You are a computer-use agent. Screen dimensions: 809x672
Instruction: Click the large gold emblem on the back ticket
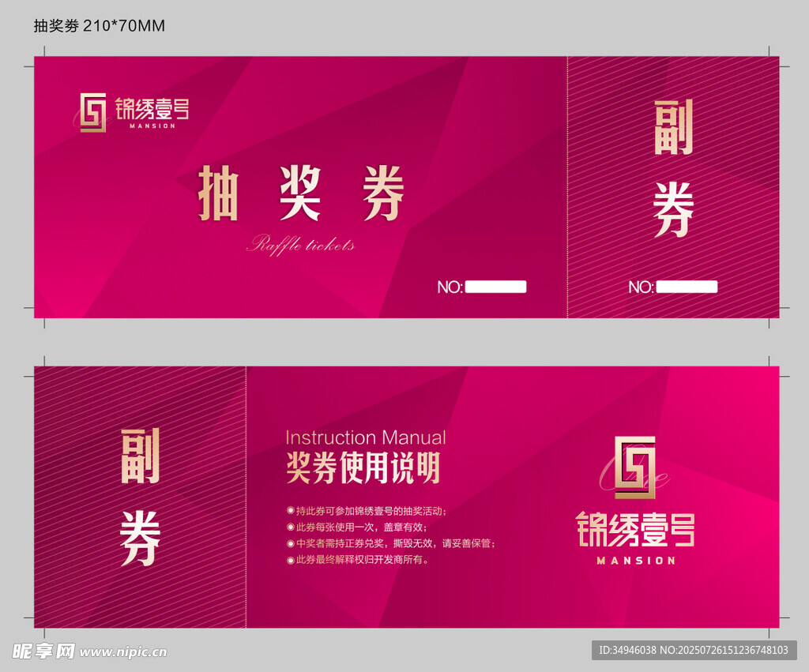(635, 467)
